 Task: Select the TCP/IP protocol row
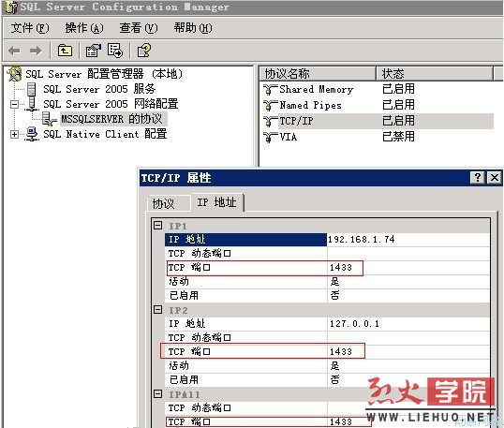378,122
